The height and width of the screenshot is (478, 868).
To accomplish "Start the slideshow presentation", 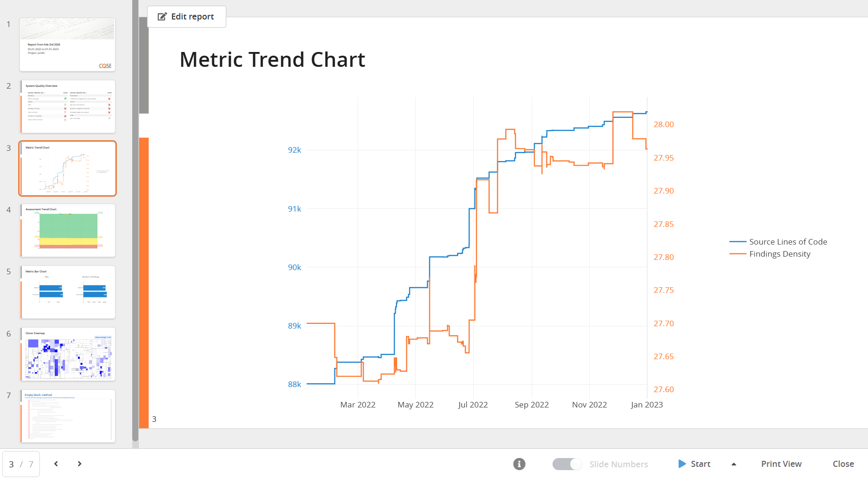I will [x=700, y=464].
